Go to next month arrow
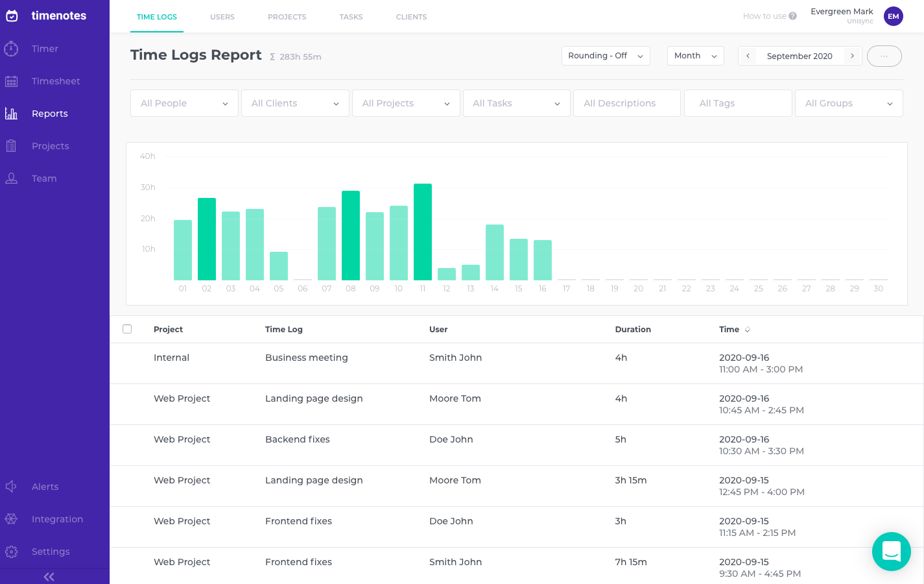 click(x=852, y=56)
